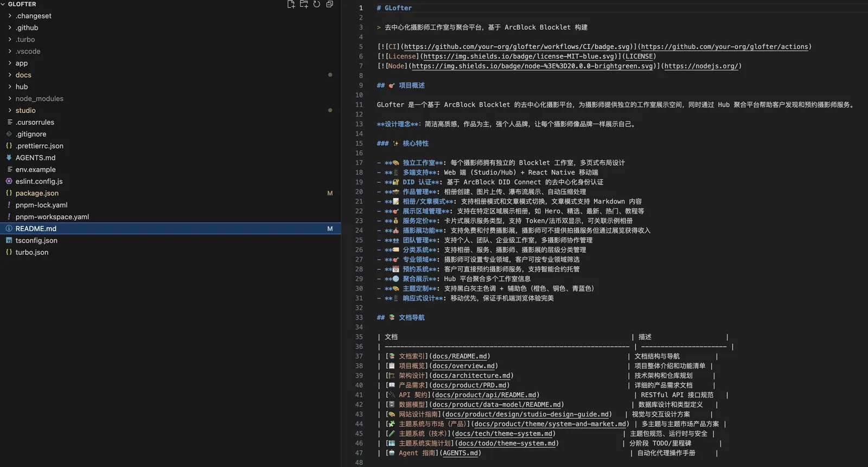
Task: Click the 'RESTful API 接口规范' table cell
Action: 677,395
